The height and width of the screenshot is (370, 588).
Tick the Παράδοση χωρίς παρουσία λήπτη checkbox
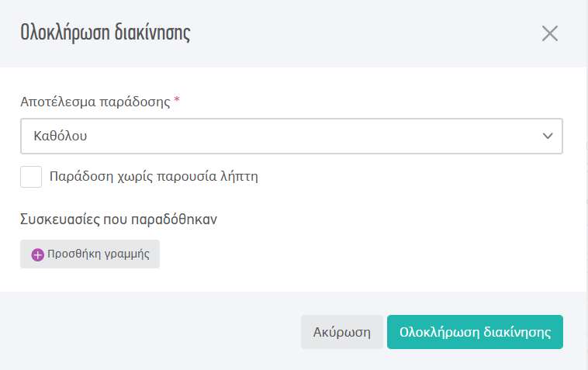pos(31,177)
